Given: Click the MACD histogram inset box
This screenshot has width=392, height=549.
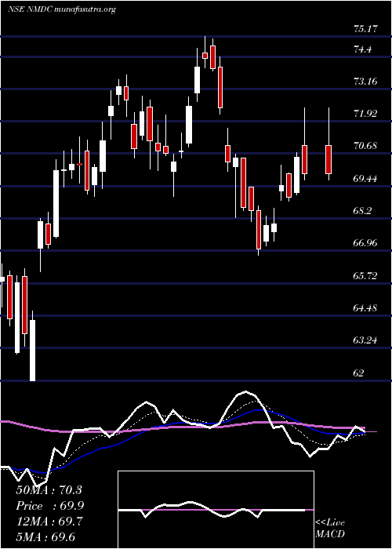Looking at the screenshot, I should click(216, 510).
